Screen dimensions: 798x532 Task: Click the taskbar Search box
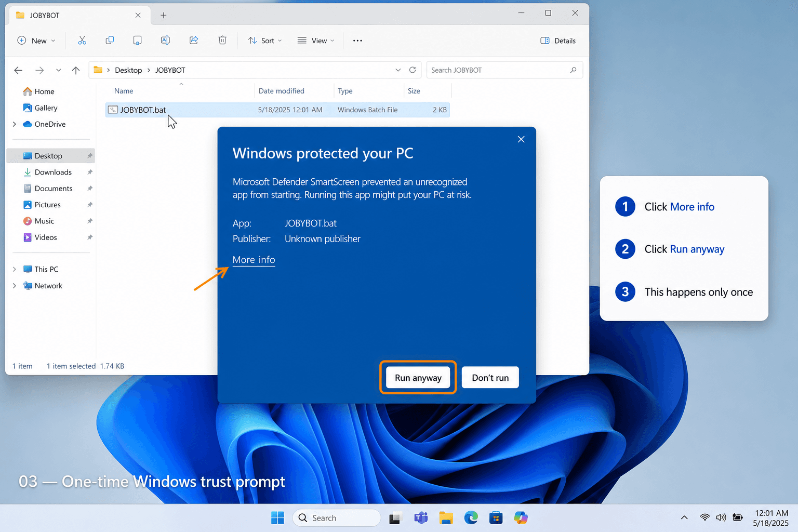point(337,518)
